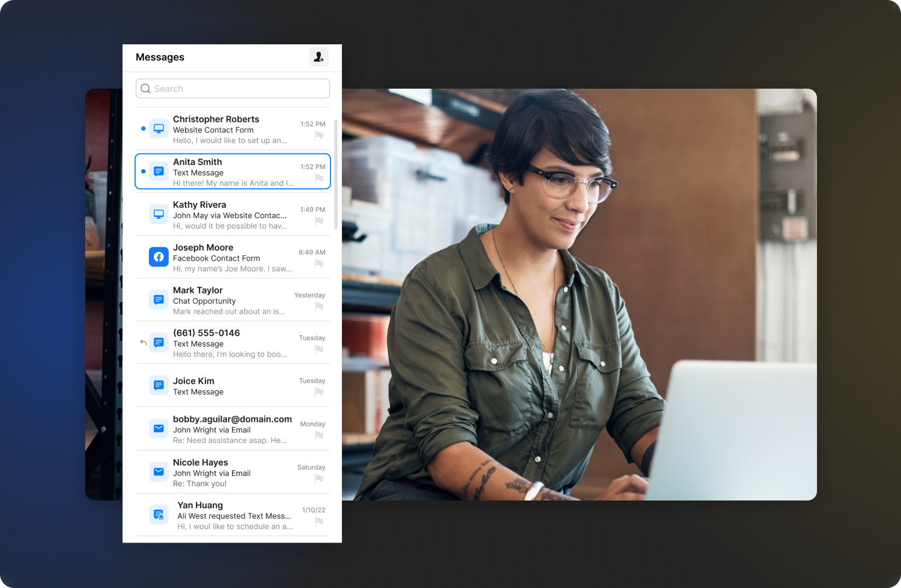Click 'Mark reached out about an is...' preview
Viewport: 901px width, 588px height.
[x=229, y=311]
